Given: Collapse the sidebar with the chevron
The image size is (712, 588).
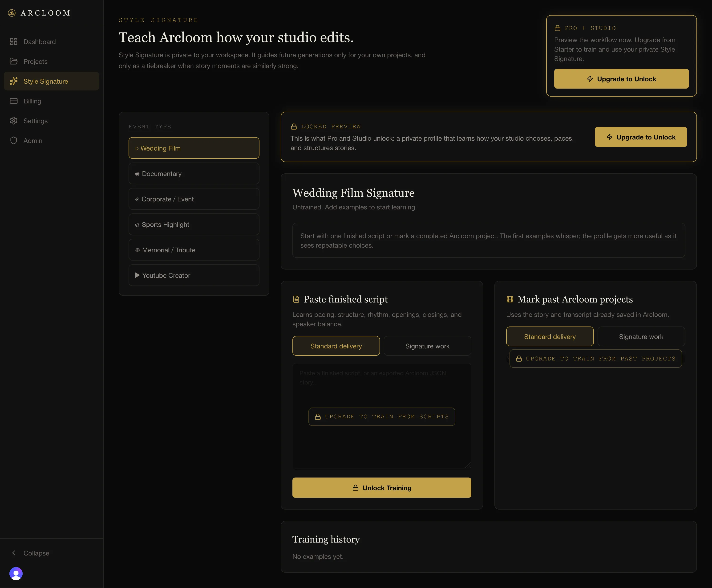Looking at the screenshot, I should pos(14,553).
